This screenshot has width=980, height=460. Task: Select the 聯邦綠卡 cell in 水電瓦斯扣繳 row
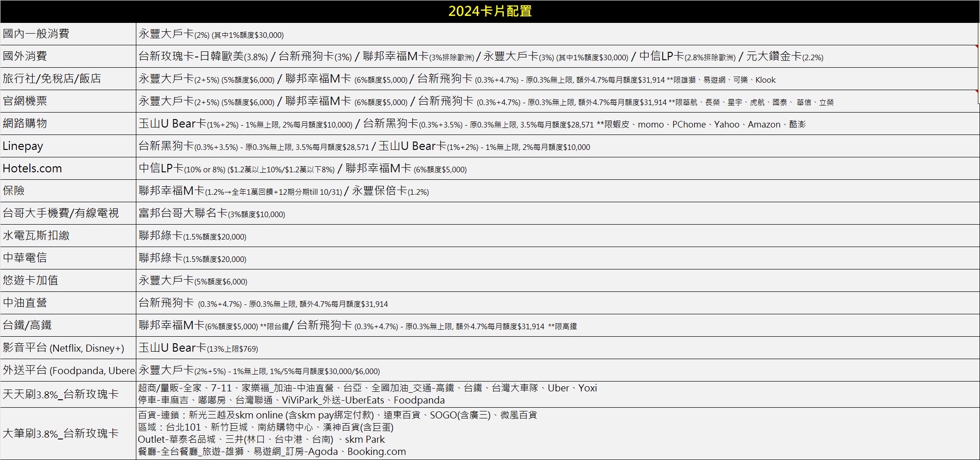click(557, 235)
